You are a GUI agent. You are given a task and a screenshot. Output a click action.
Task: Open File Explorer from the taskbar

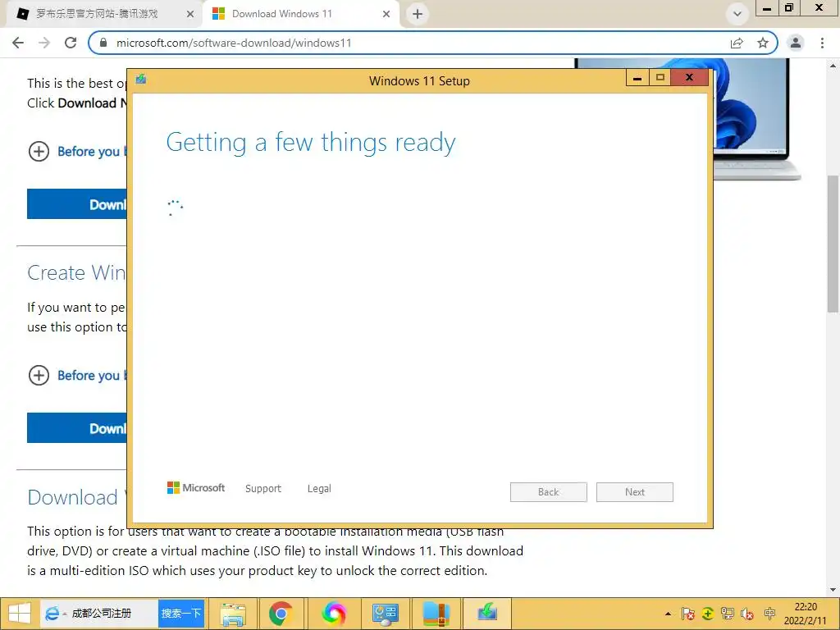[234, 614]
